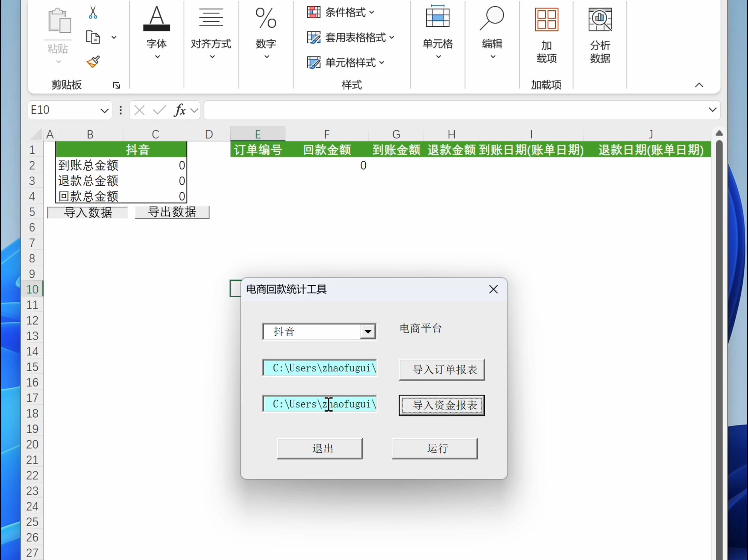Click the 退出 button in the dialog
Screen dimensions: 748x560
click(320, 449)
